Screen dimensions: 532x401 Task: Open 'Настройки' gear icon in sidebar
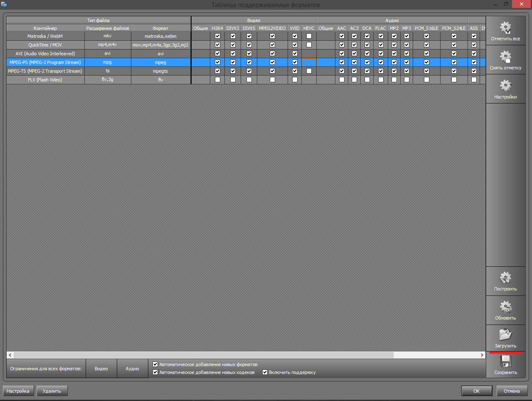[x=505, y=86]
